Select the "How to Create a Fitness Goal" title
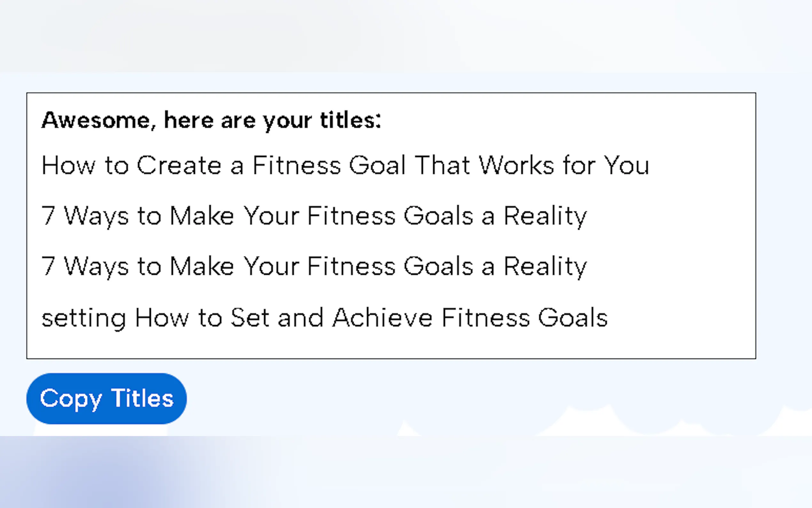This screenshot has width=812, height=508. pos(345,165)
